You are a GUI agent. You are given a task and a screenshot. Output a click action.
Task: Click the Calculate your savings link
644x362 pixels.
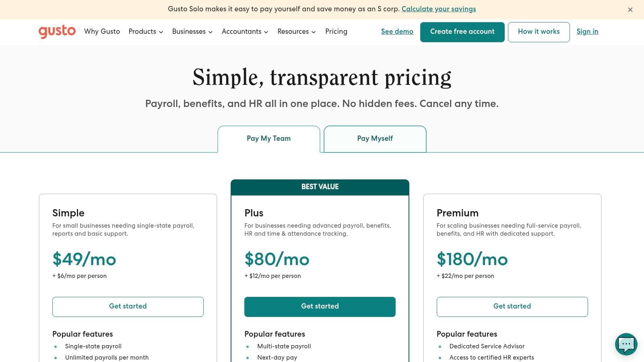click(439, 9)
